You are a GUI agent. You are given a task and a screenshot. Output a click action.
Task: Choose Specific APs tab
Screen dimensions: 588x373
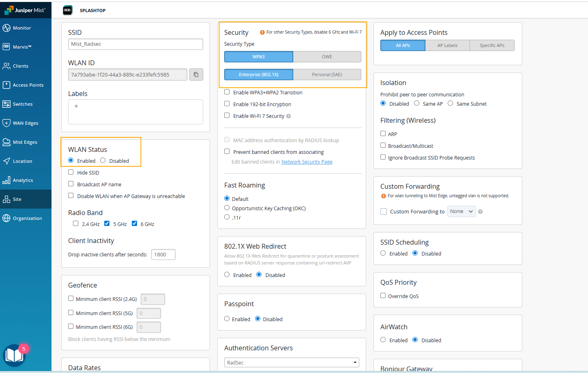click(x=492, y=45)
